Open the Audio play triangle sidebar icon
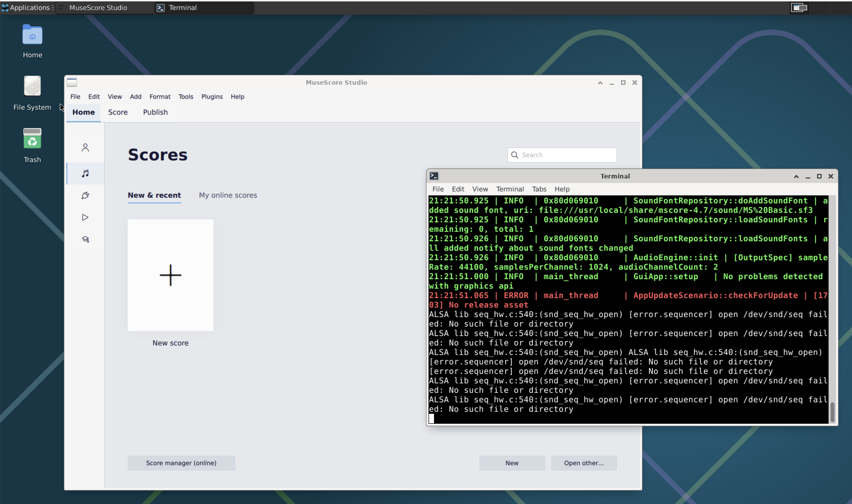Screen dimensions: 852x504 click(85, 217)
